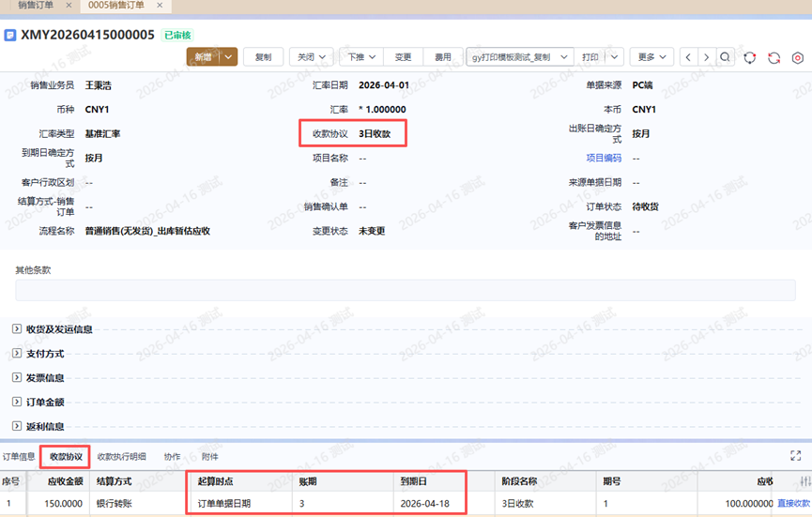Expand the 收货及发运信息 section

point(17,329)
